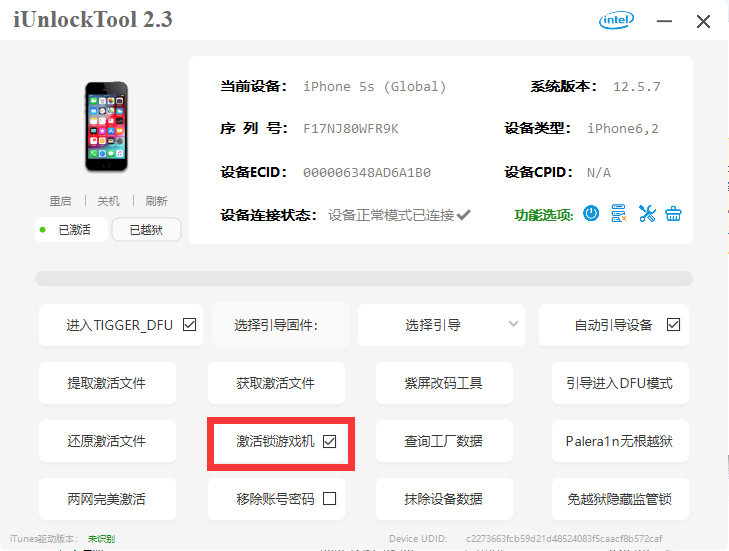Click the 已激活 status button

pyautogui.click(x=72, y=230)
